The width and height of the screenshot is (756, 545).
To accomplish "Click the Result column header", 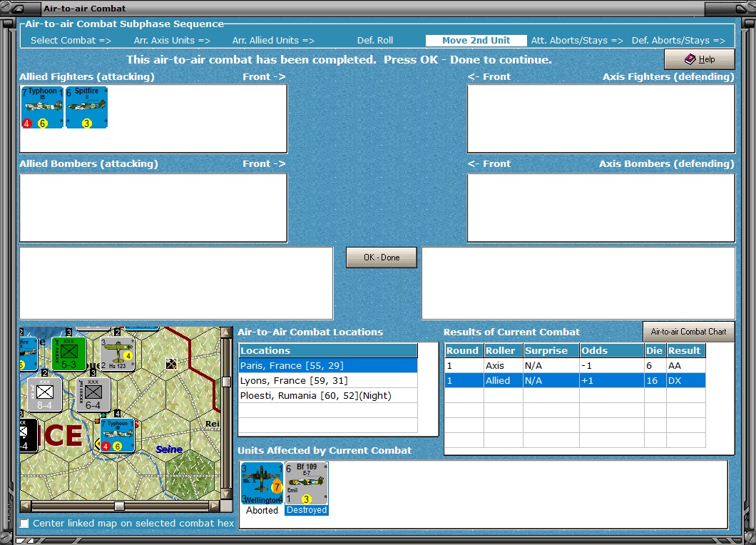I will click(686, 351).
